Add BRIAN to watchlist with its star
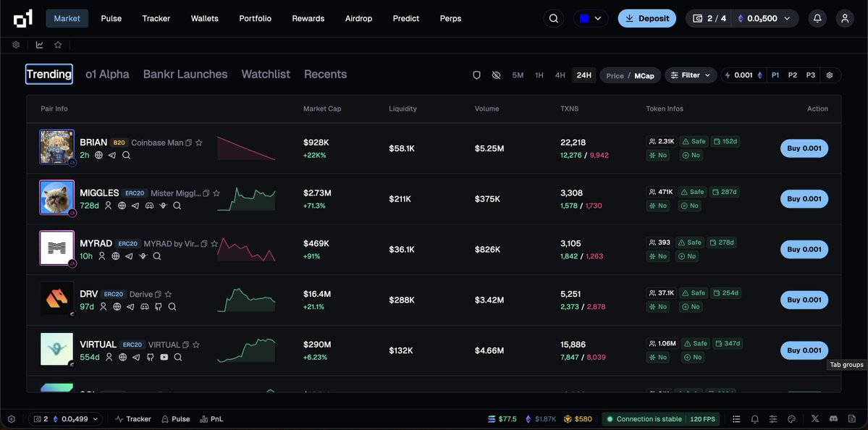Viewport: 868px width, 430px height. (199, 143)
